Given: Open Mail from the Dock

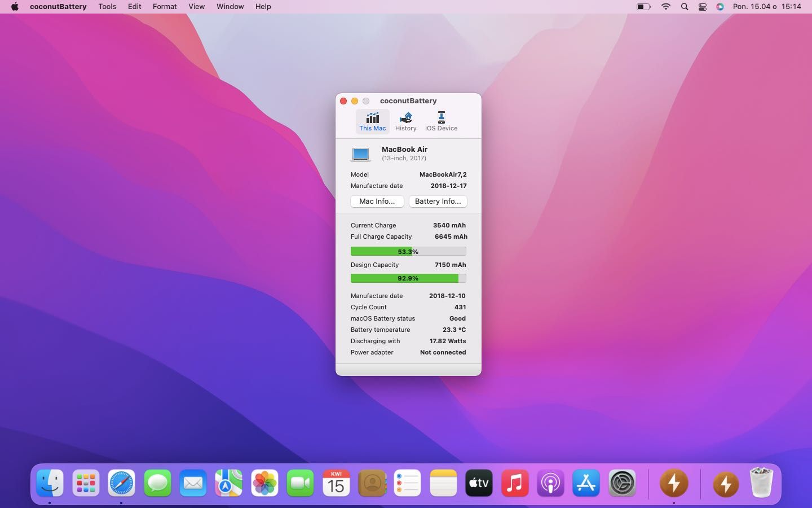Looking at the screenshot, I should click(x=193, y=483).
